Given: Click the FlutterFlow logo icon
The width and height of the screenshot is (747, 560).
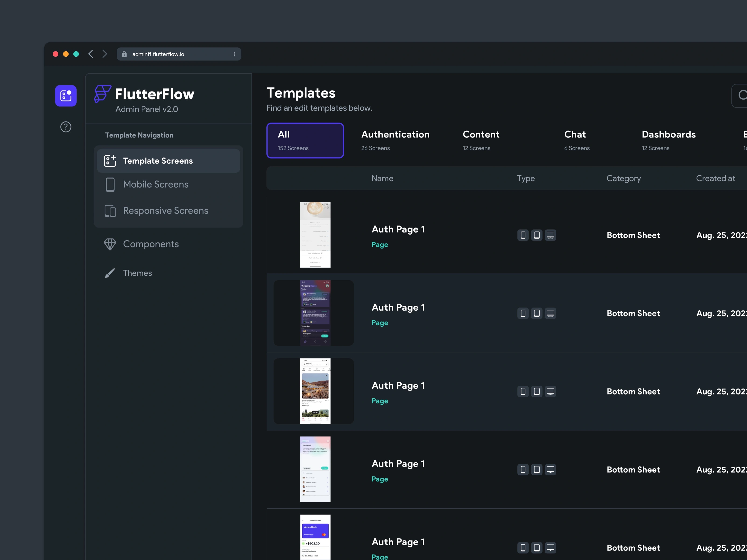Looking at the screenshot, I should [x=103, y=94].
